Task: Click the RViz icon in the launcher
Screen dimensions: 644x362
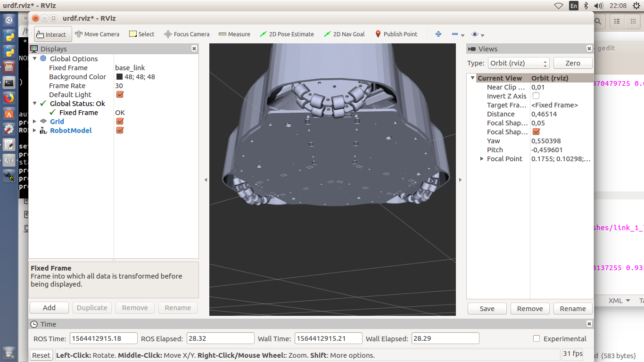Action: (9, 160)
